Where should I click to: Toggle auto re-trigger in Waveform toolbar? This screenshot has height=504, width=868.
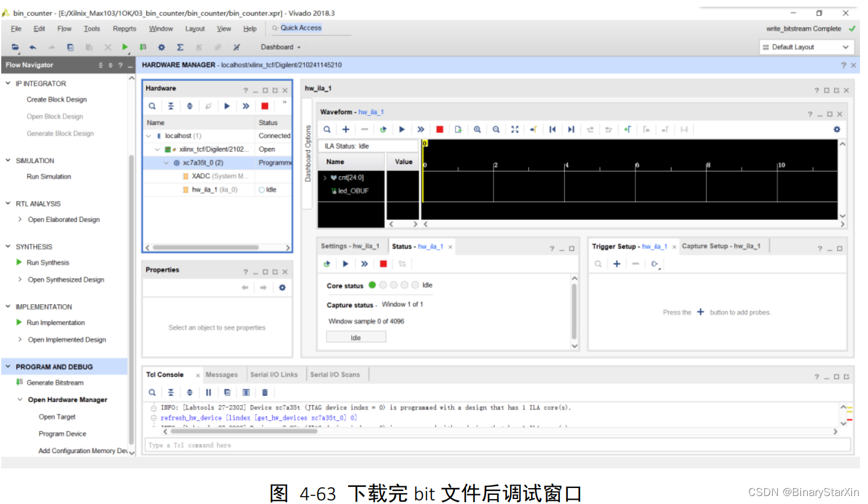click(x=383, y=129)
